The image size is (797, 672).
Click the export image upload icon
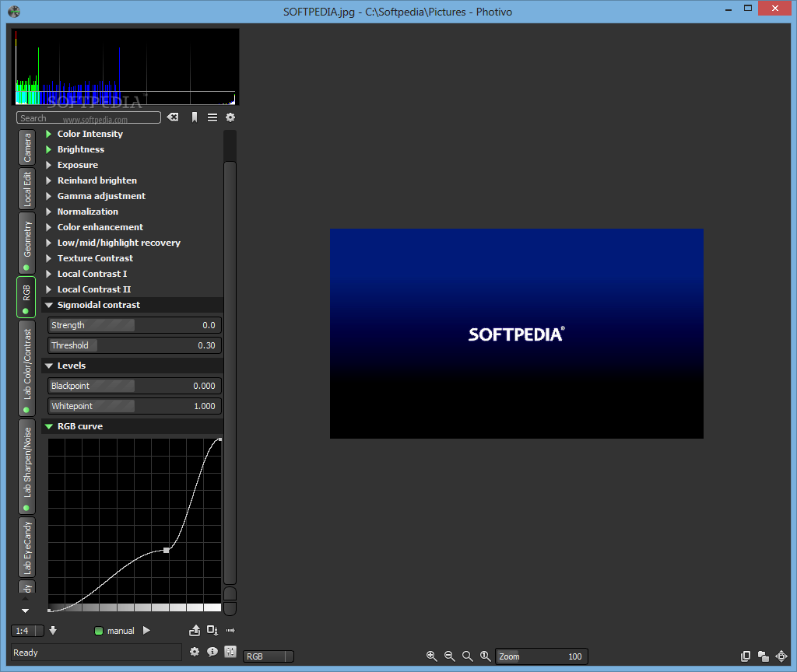pos(195,630)
